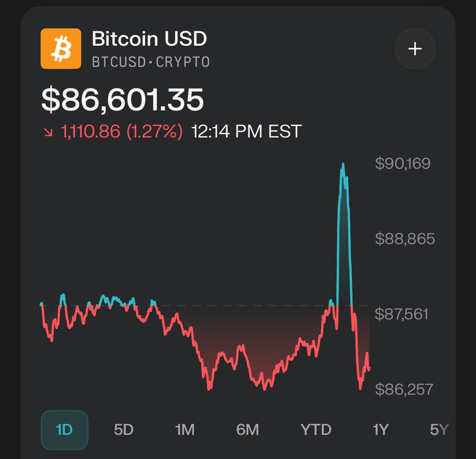Select the 5Y time range

pyautogui.click(x=439, y=430)
